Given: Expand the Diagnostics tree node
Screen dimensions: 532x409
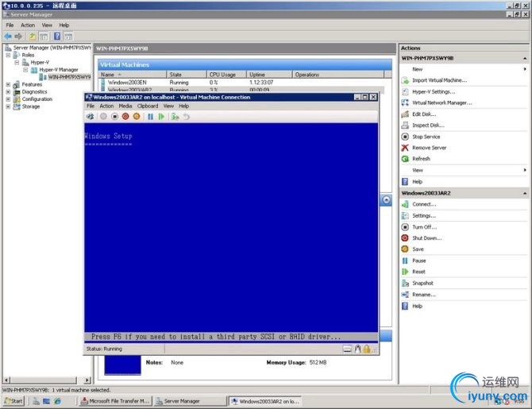Looking at the screenshot, I should pyautogui.click(x=8, y=91).
